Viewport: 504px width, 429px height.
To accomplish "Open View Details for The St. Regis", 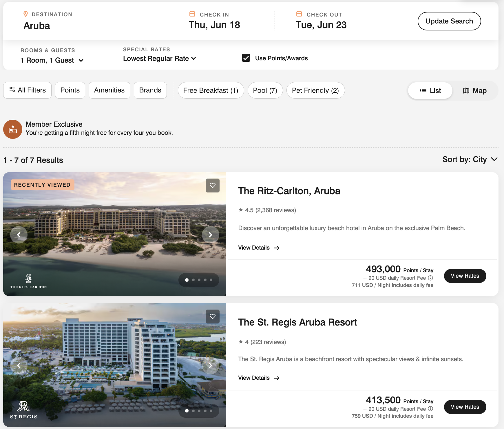I will click(259, 378).
